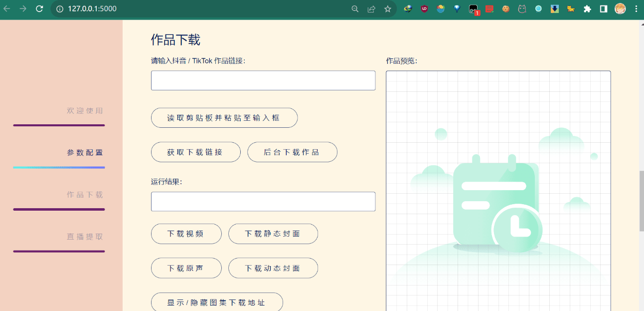
Task: Click the 下载视频 button
Action: 186,234
